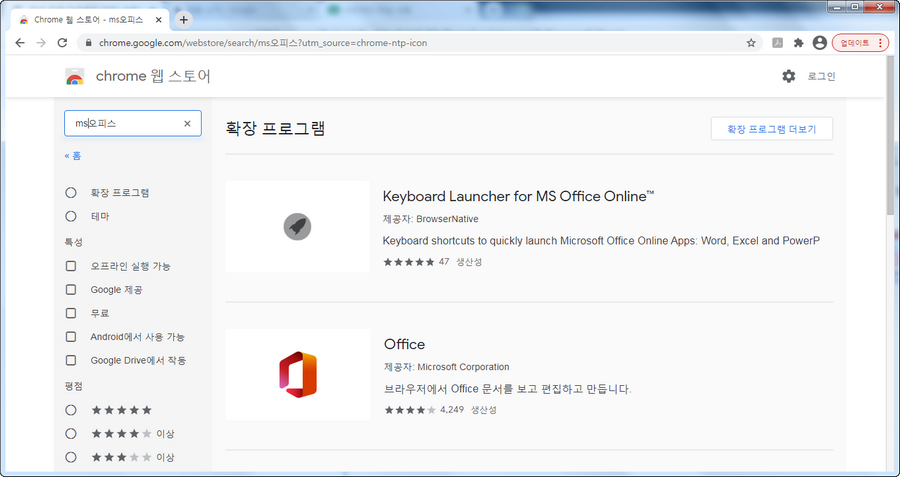The height and width of the screenshot is (477, 900).
Task: Reload the page with refresh icon
Action: tap(63, 43)
